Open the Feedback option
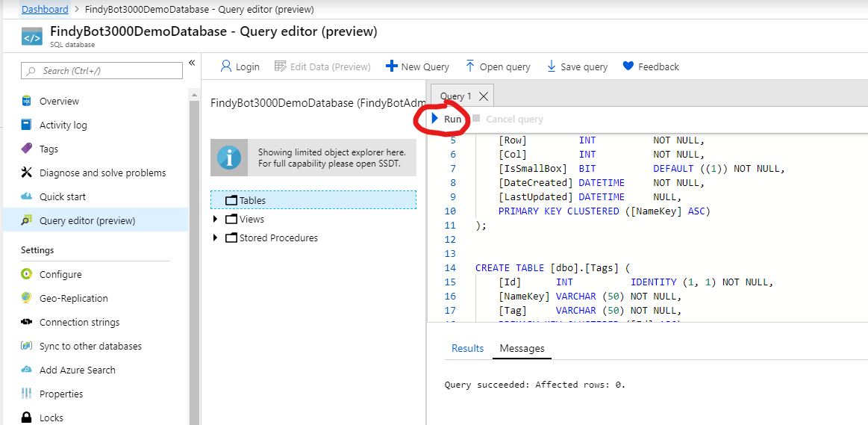The image size is (868, 425). (x=651, y=66)
